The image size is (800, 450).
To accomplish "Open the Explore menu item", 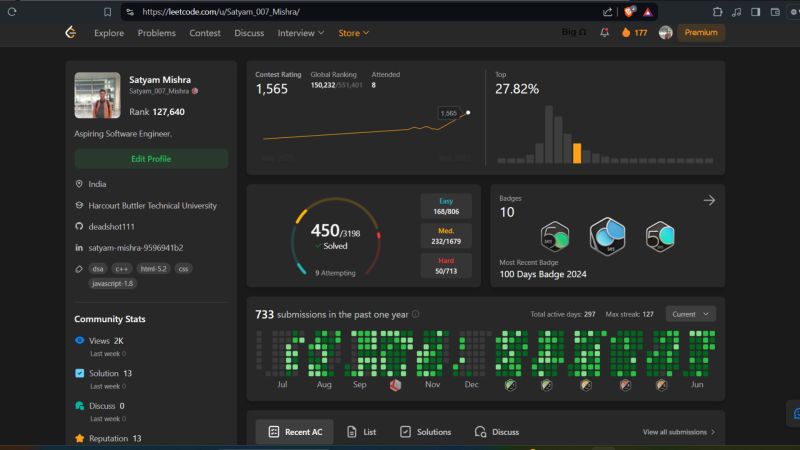I will pyautogui.click(x=109, y=33).
